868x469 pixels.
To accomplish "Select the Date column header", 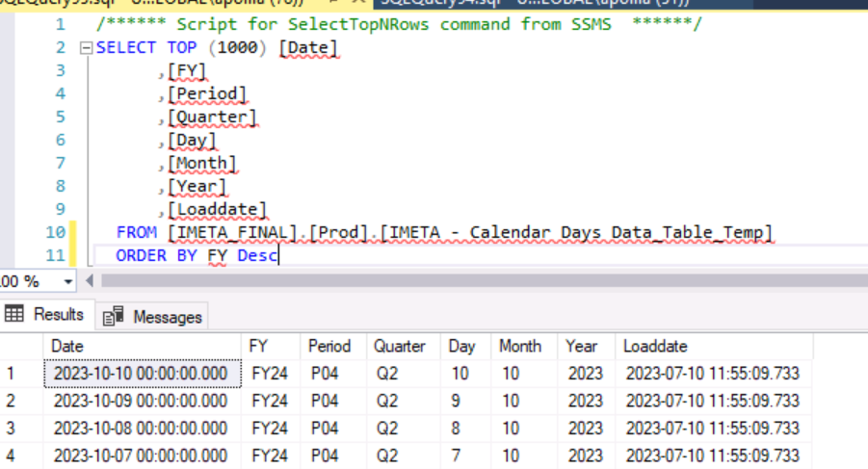I will pyautogui.click(x=67, y=346).
